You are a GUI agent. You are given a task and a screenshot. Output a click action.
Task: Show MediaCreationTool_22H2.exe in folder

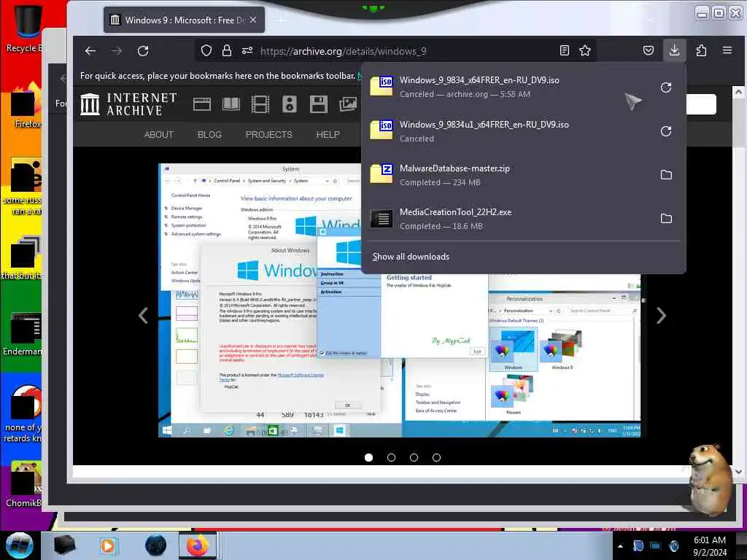666,219
